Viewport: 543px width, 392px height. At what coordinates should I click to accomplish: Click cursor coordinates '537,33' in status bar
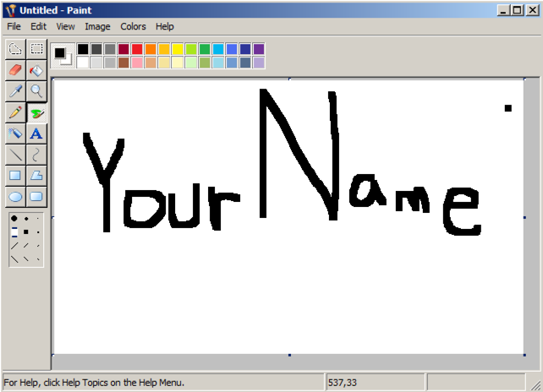click(x=343, y=383)
